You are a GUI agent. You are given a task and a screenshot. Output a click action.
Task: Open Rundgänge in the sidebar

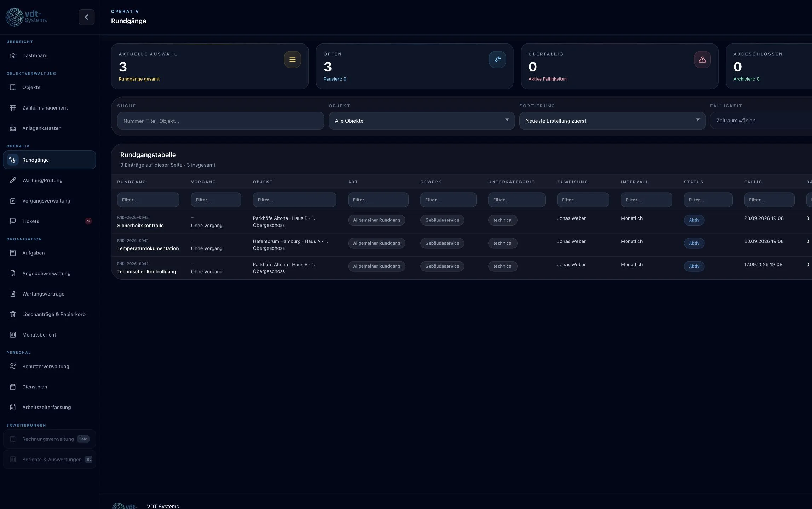(x=49, y=160)
